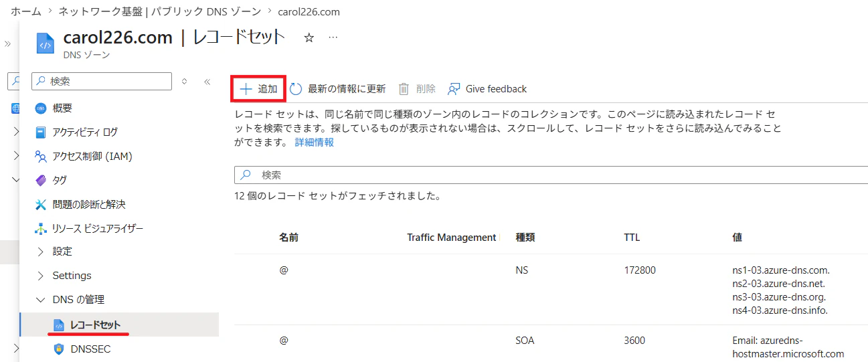Screen dimensions: 868x362
Task: Refresh with 最新の情報に更新
Action: (338, 89)
